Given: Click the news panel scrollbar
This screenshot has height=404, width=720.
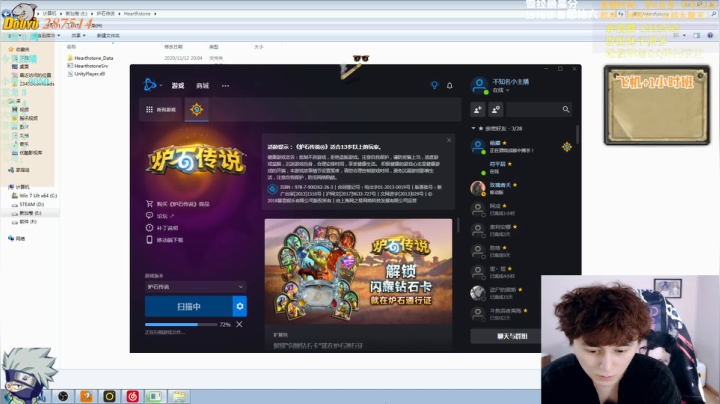Looking at the screenshot, I should tap(458, 225).
